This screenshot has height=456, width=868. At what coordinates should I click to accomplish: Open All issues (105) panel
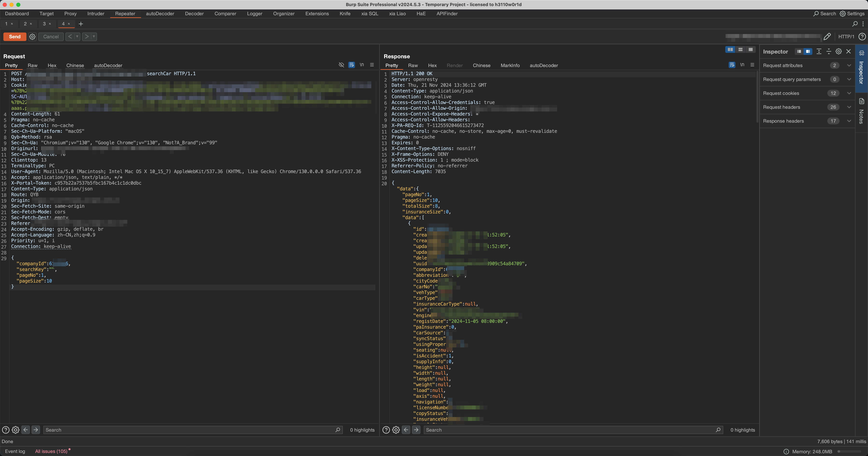pyautogui.click(x=51, y=451)
